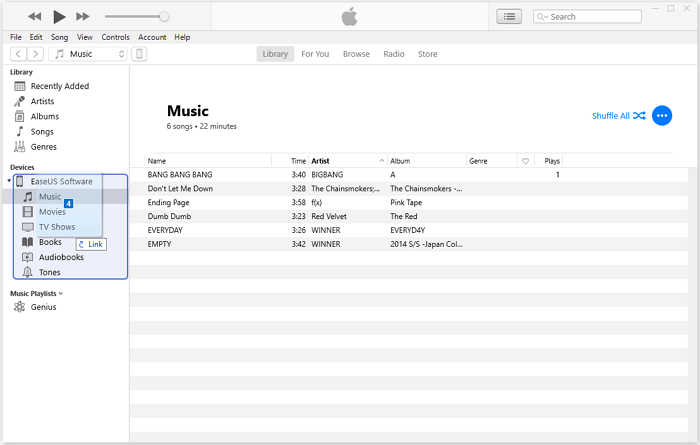
Task: Switch to the Radio tab
Action: (394, 54)
